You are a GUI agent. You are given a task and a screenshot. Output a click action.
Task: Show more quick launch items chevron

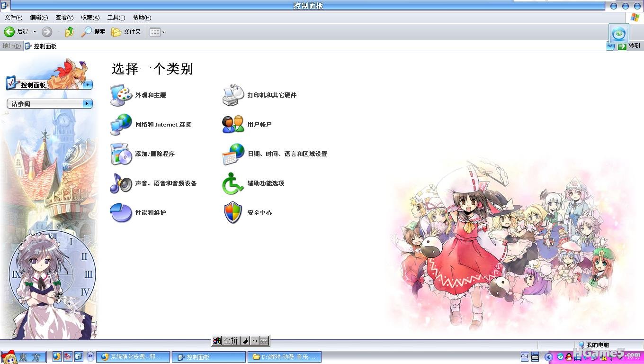(x=90, y=356)
